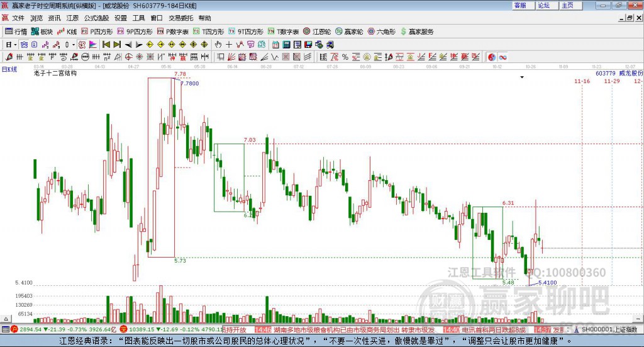Click the 5.73 support level label

pos(180,260)
